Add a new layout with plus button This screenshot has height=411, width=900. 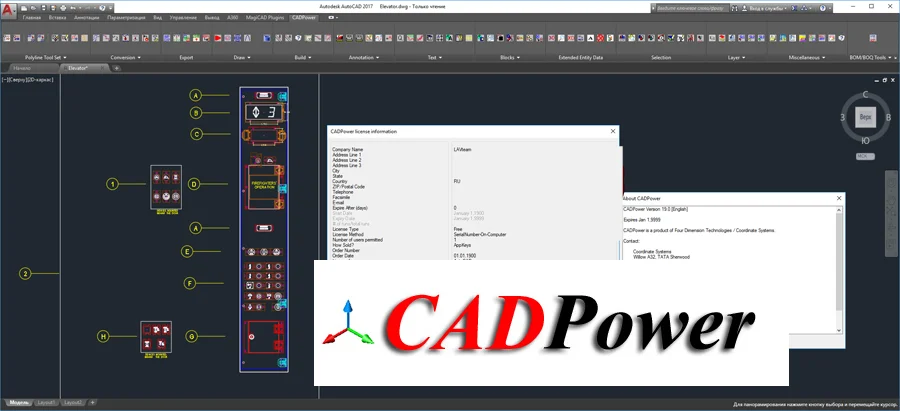pos(92,402)
